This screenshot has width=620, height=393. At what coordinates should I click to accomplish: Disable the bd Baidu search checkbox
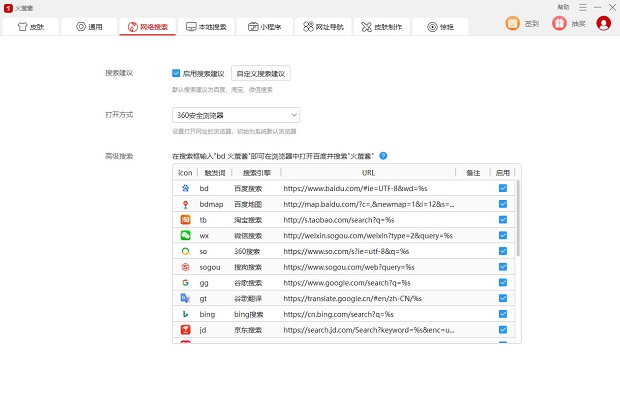503,188
